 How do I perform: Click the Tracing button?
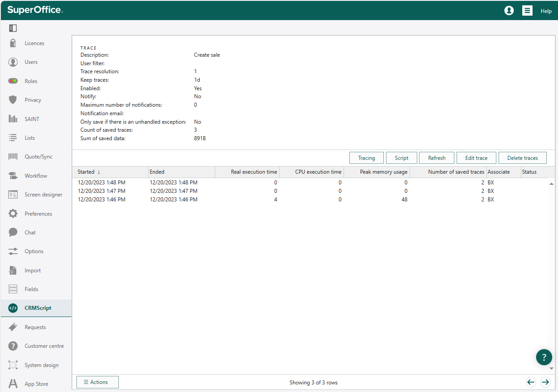[x=366, y=158]
